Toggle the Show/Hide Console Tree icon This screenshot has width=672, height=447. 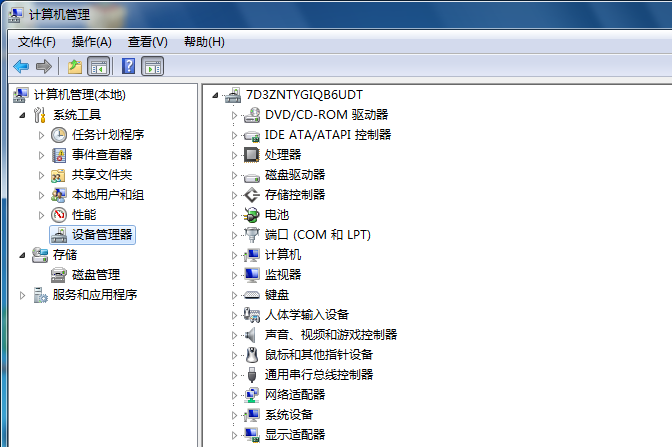tap(99, 66)
